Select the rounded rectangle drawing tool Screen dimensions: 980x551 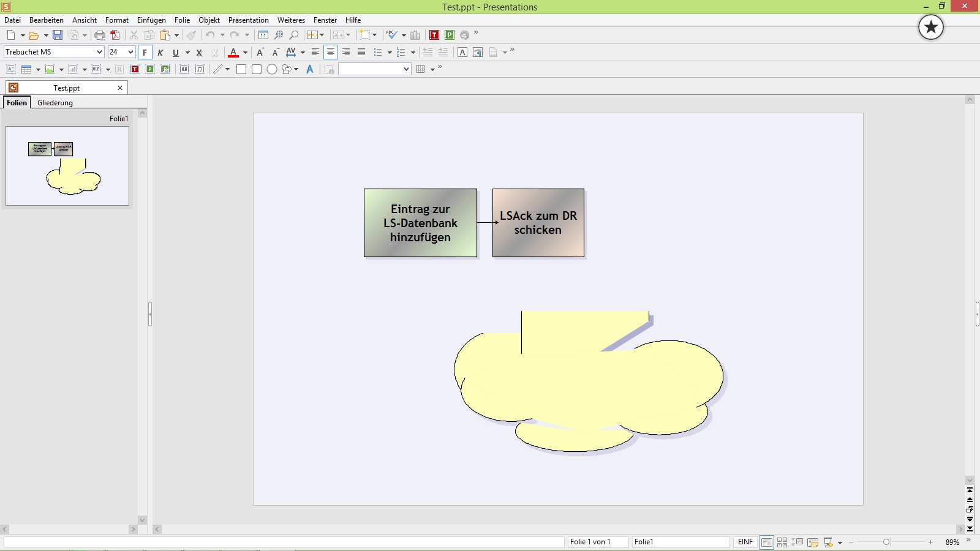click(x=257, y=69)
